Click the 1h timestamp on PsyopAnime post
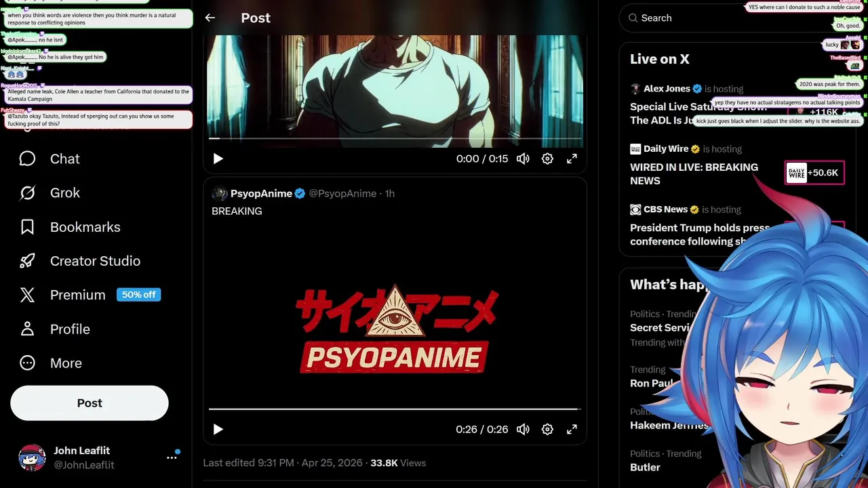This screenshot has width=868, height=488. pos(390,193)
